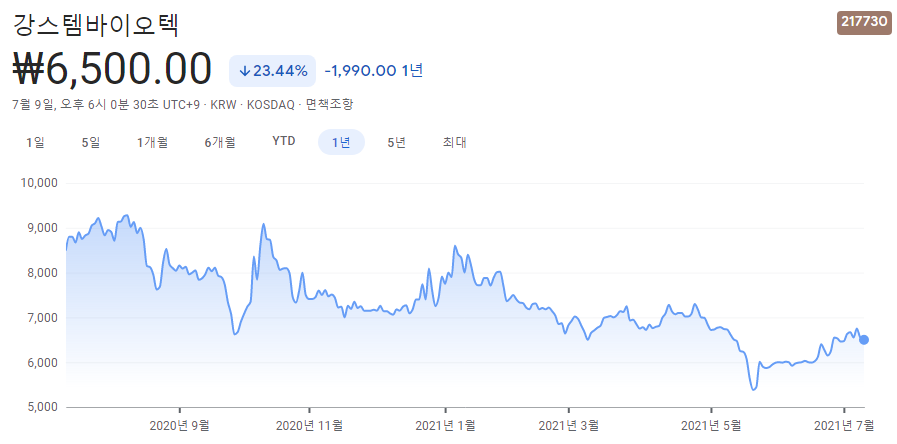Viewport: 897px width, 444px height.
Task: Click the -1,990.00 1년 change text
Action: (374, 71)
